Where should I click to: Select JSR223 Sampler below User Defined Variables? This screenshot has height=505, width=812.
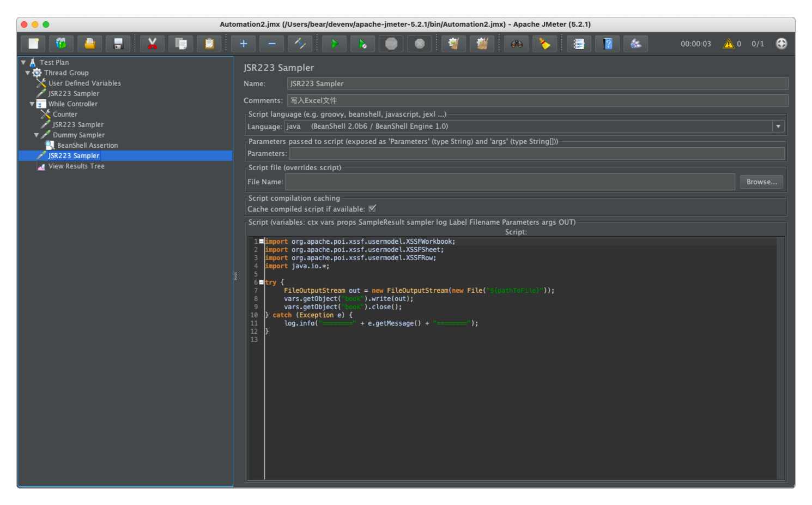click(74, 94)
